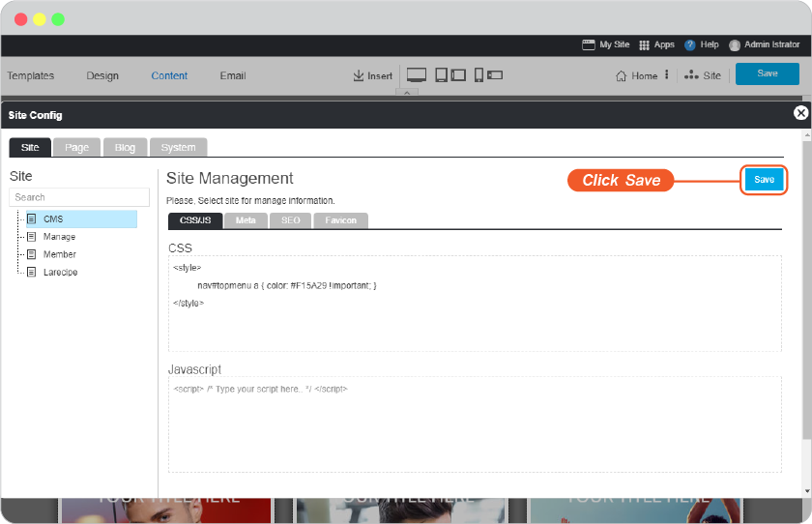The image size is (812, 524).
Task: Select the CSS/JS tab
Action: [195, 220]
